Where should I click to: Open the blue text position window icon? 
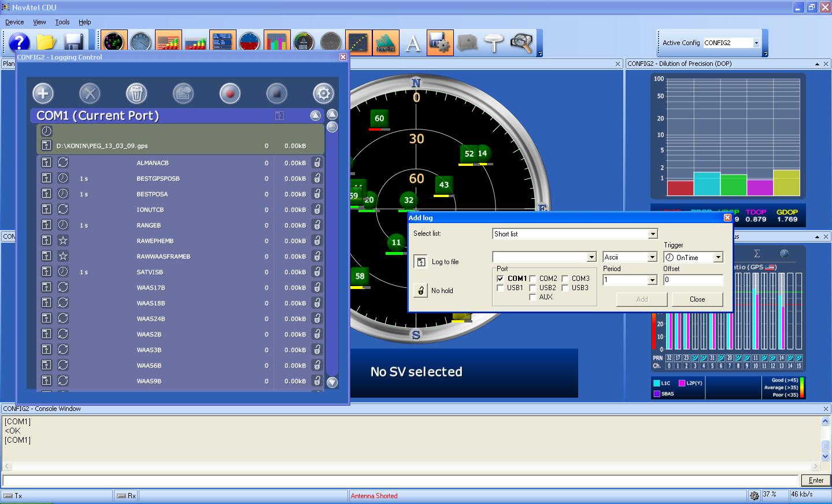pos(223,43)
